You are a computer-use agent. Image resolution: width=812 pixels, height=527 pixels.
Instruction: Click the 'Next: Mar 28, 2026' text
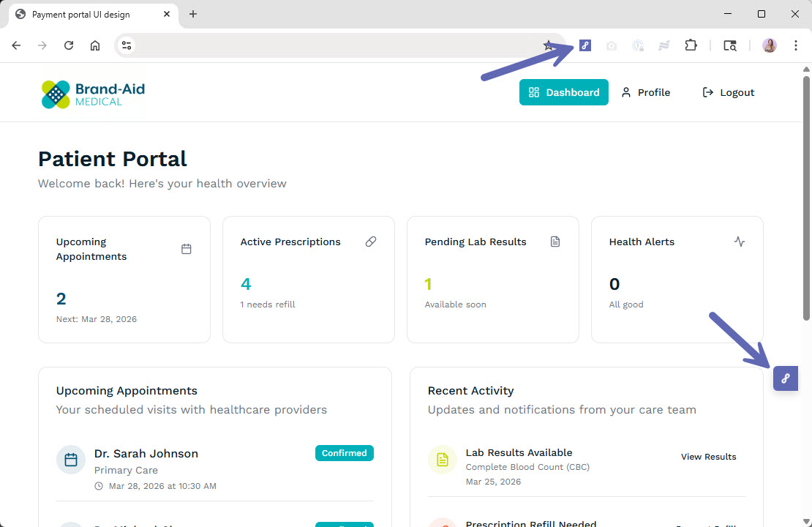97,319
